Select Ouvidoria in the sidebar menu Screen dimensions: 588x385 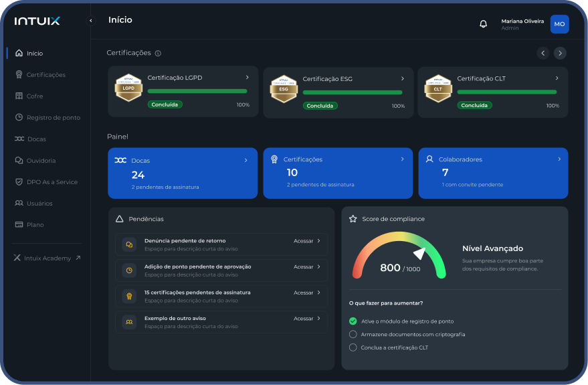pos(41,161)
